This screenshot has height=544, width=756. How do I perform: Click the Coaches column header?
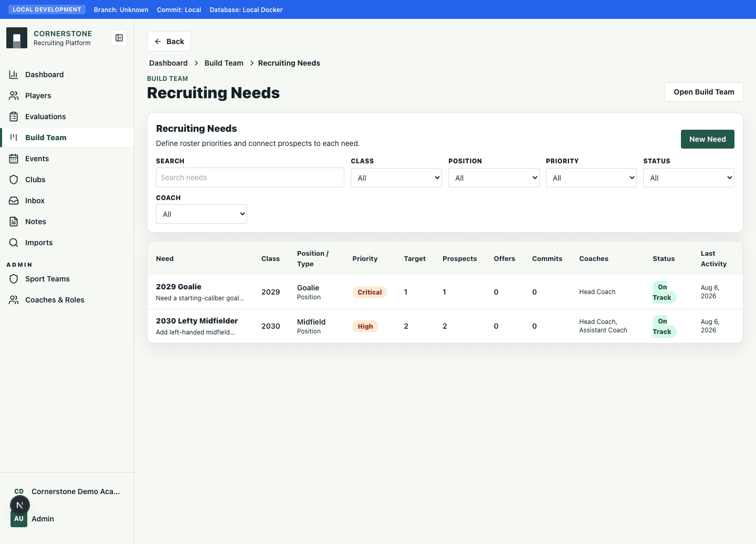click(594, 258)
